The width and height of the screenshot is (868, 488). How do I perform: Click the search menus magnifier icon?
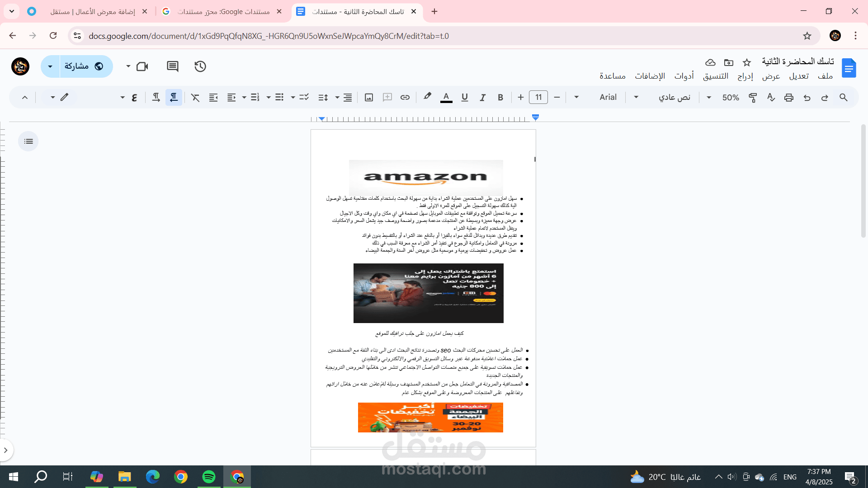(x=843, y=97)
